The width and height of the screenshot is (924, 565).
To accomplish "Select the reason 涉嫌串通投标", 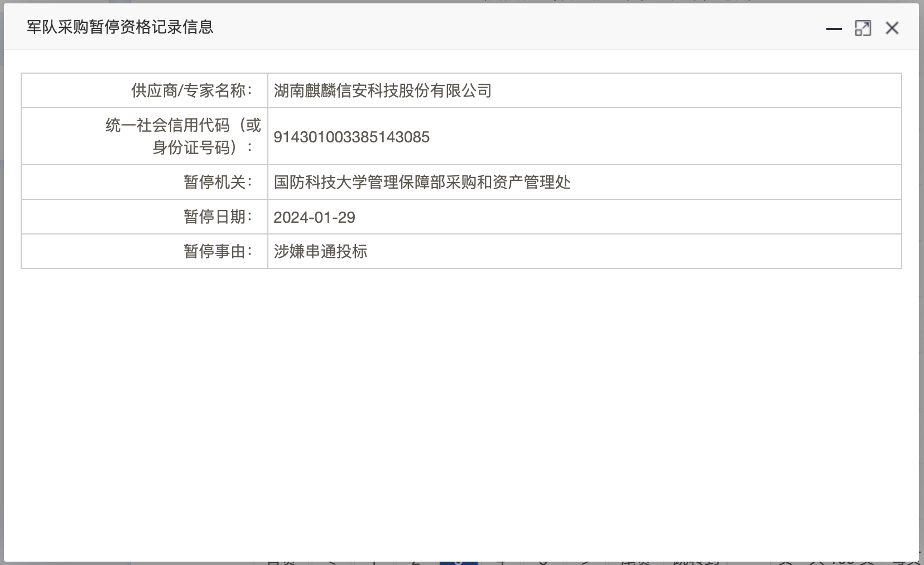I will point(320,251).
